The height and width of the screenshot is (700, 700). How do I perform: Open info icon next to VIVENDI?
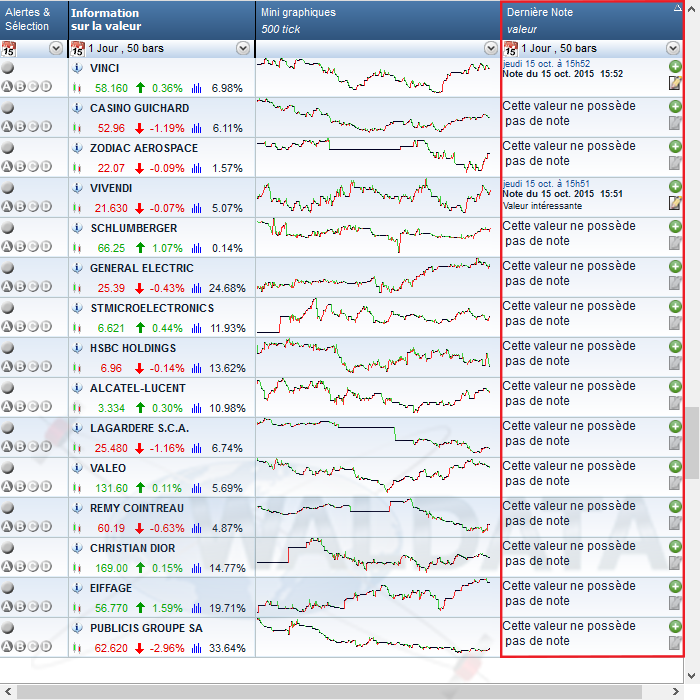(77, 188)
